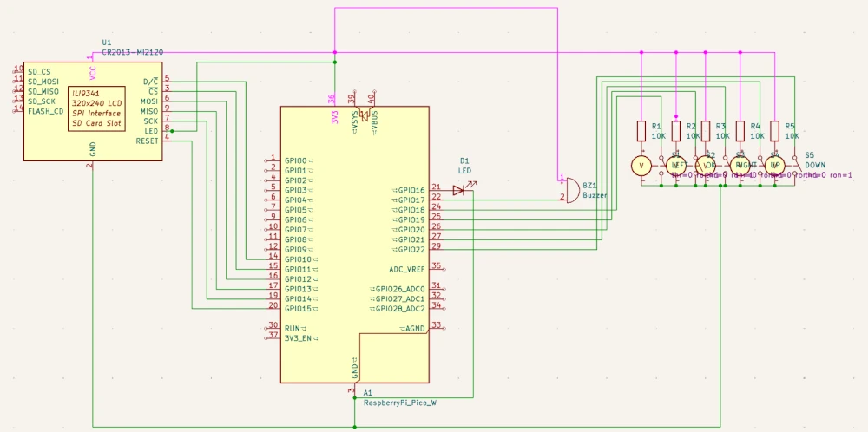Select the voltmeter circle below R1
Viewport: 868px width, 432px height.
(x=641, y=165)
